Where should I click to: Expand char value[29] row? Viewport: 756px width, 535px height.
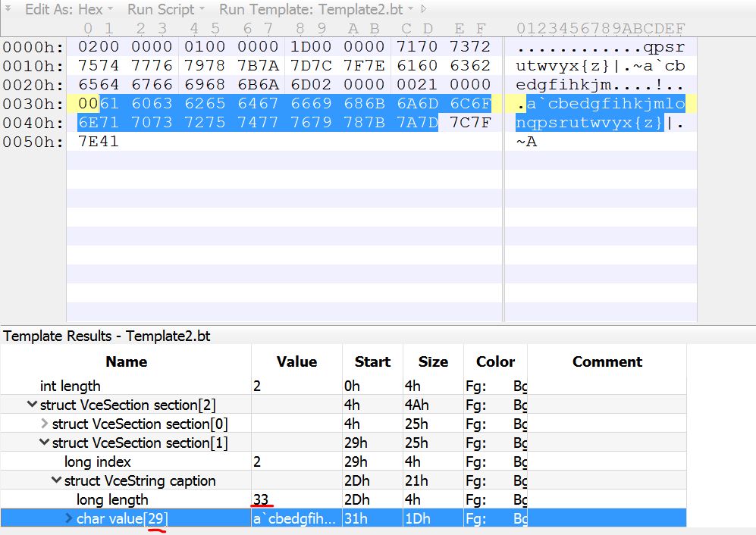pyautogui.click(x=68, y=518)
